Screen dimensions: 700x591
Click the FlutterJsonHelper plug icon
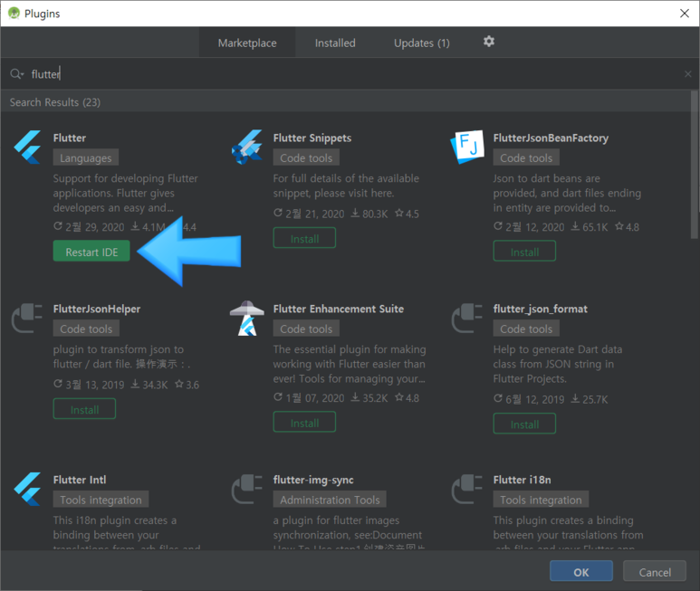click(27, 318)
